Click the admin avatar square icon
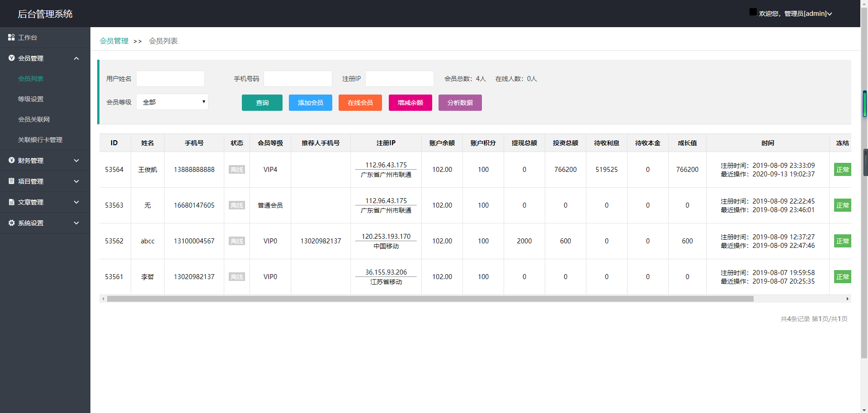 pyautogui.click(x=753, y=12)
